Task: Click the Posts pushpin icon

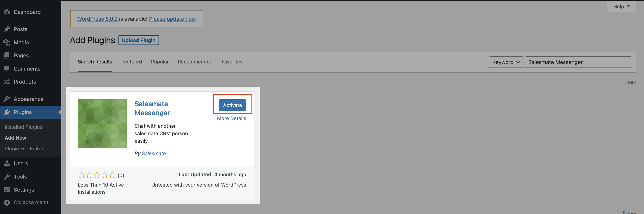Action: pos(7,29)
